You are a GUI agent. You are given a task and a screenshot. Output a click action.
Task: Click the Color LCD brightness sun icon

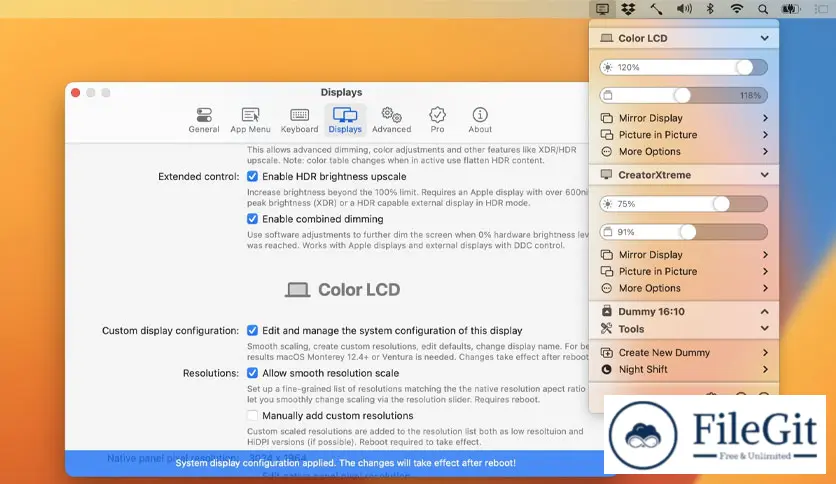pos(607,67)
